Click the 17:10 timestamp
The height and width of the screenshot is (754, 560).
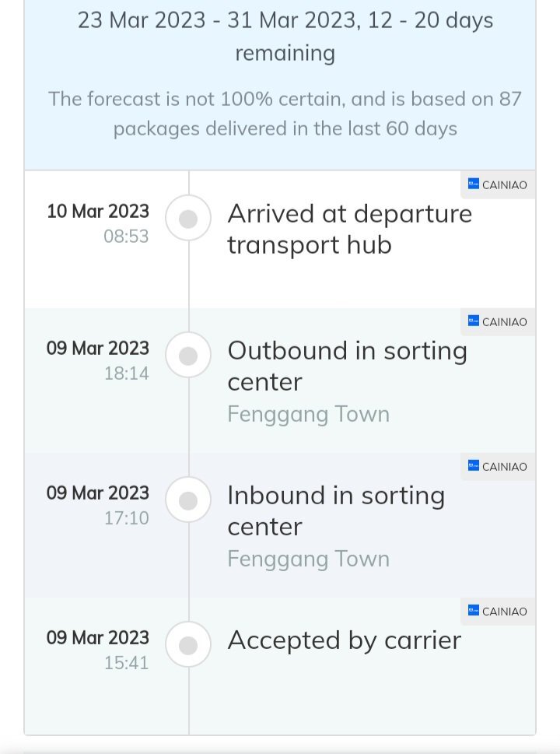[127, 518]
